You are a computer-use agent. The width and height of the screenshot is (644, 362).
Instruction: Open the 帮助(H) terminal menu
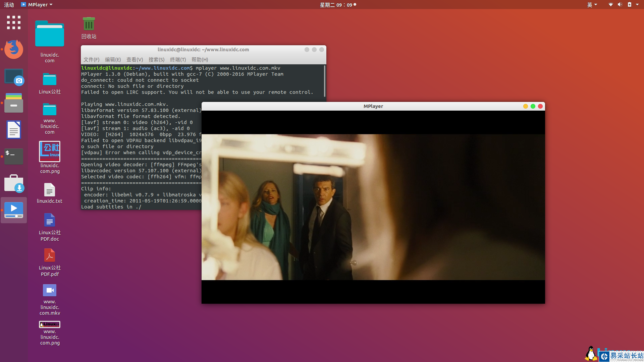(200, 60)
